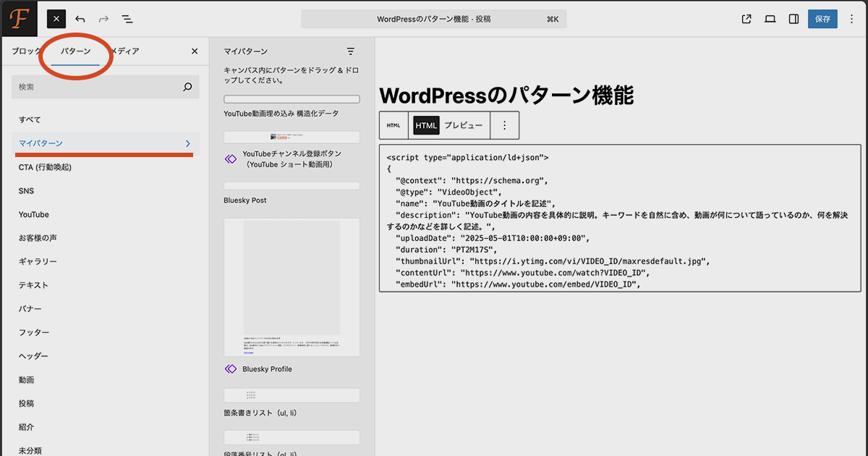Insert the 箇条書きリスト (ul, li) pattern
Viewport: 868px width, 456px height.
[x=292, y=395]
